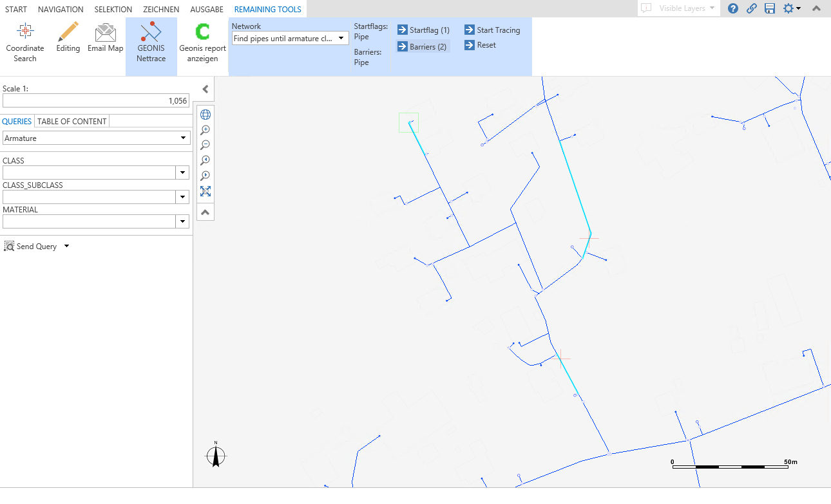831x504 pixels.
Task: Toggle the Barriers (2) setting
Action: [x=422, y=46]
